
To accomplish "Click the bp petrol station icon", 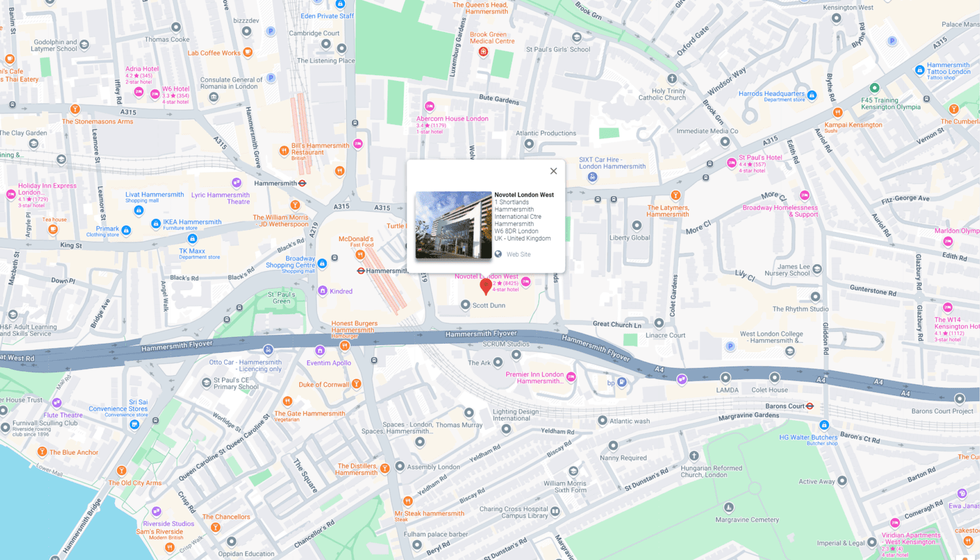I will [x=622, y=382].
